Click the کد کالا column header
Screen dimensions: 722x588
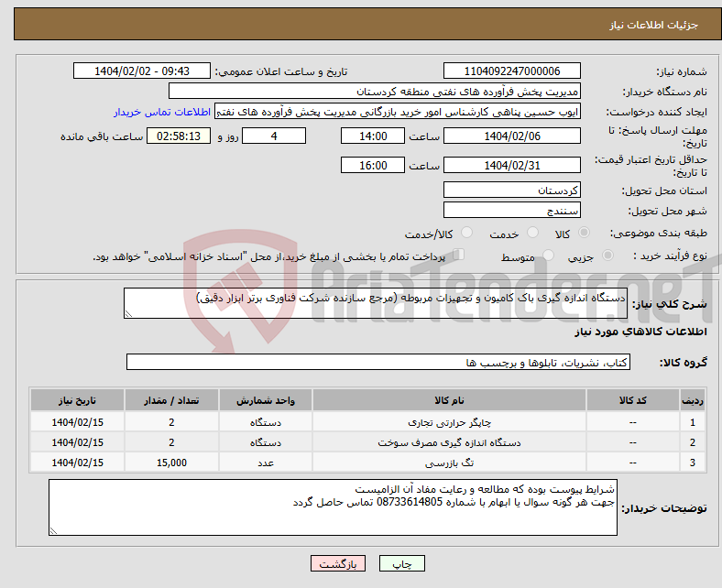[x=633, y=400]
